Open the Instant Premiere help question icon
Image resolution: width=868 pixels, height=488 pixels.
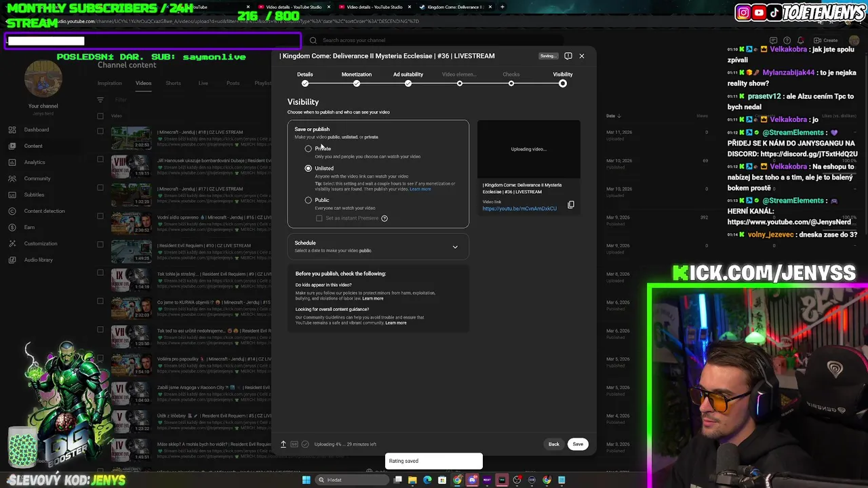pyautogui.click(x=384, y=218)
